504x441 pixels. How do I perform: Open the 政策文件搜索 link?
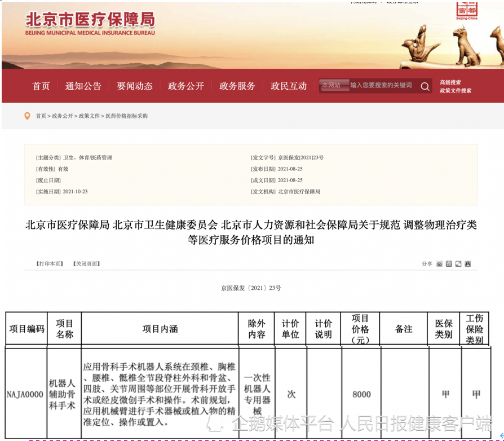click(x=456, y=91)
